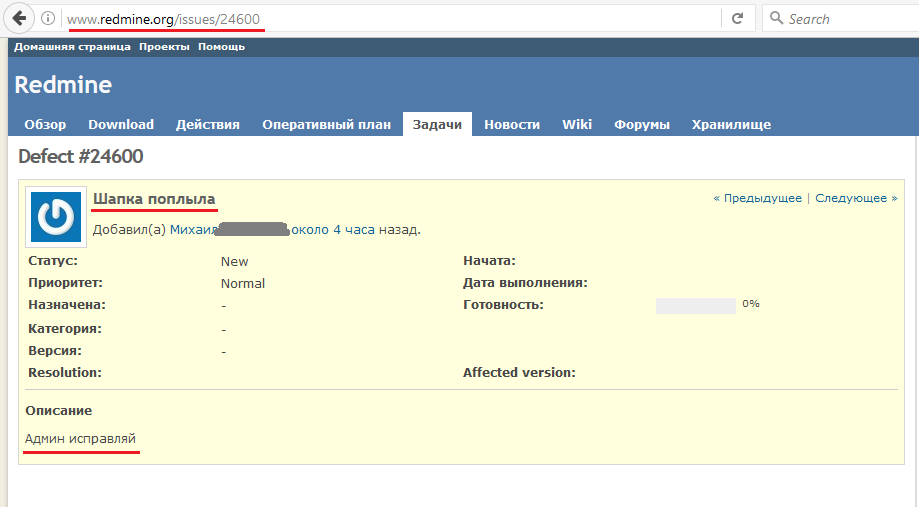
Task: Click the author's avatar power-symbol image
Action: 56,217
